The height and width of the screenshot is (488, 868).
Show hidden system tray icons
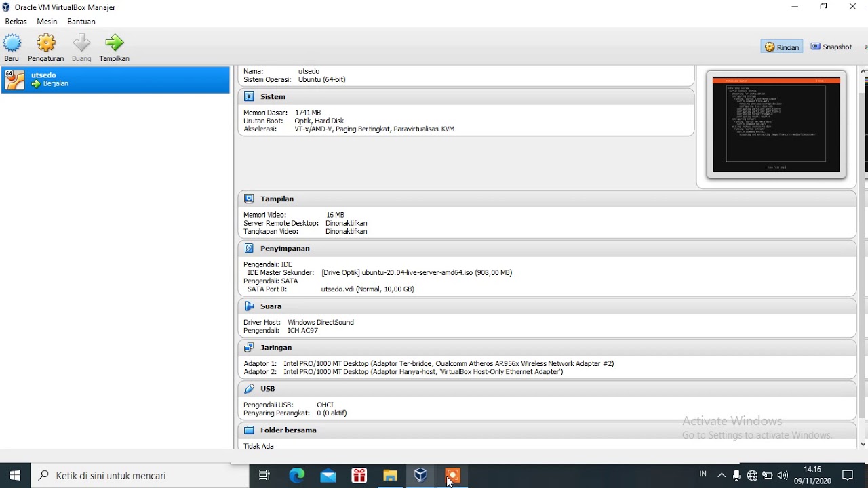[x=722, y=476]
